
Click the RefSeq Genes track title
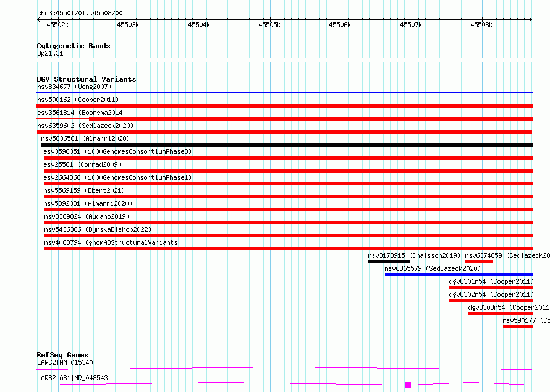pos(62,355)
